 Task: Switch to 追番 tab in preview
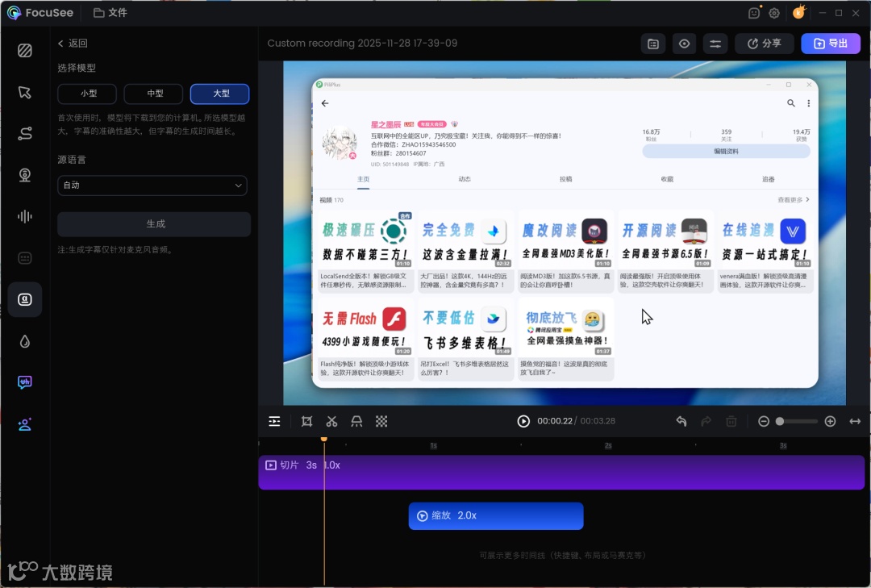click(x=769, y=179)
